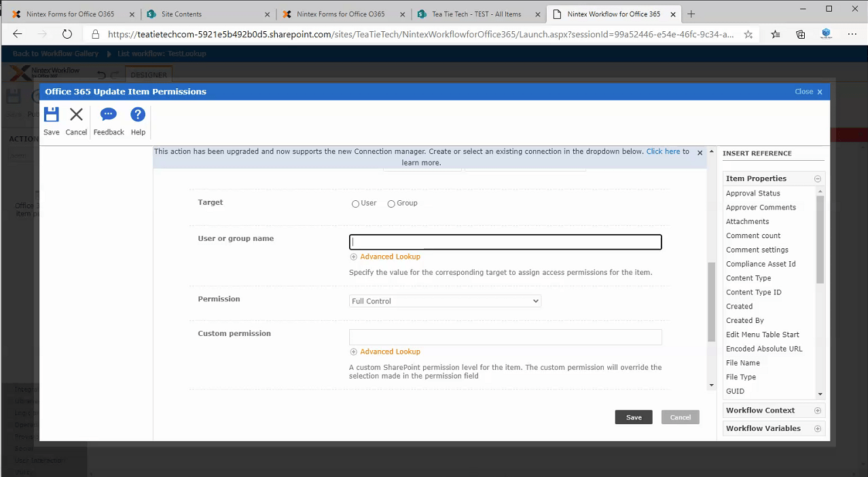This screenshot has width=868, height=477.
Task: Insert the Approval Status reference
Action: tap(753, 193)
